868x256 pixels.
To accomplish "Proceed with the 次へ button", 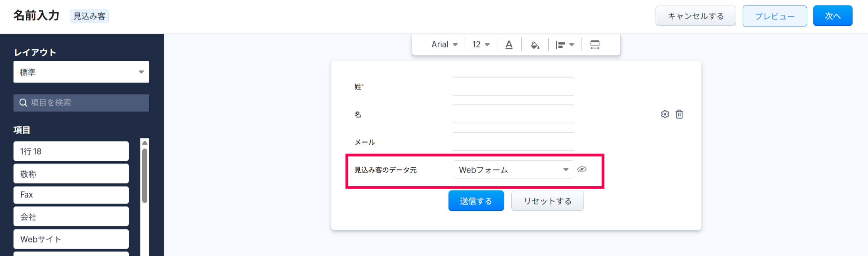I will tap(833, 16).
